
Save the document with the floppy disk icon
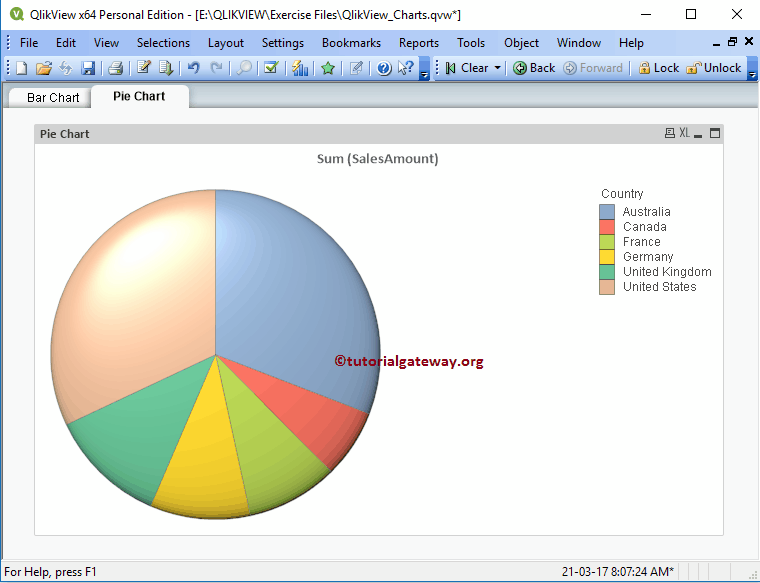tap(88, 68)
